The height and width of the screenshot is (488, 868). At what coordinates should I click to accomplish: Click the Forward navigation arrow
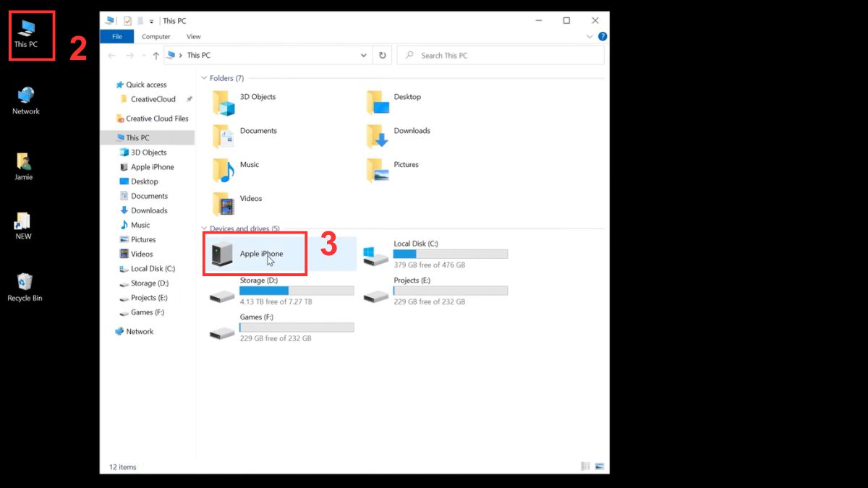point(130,56)
